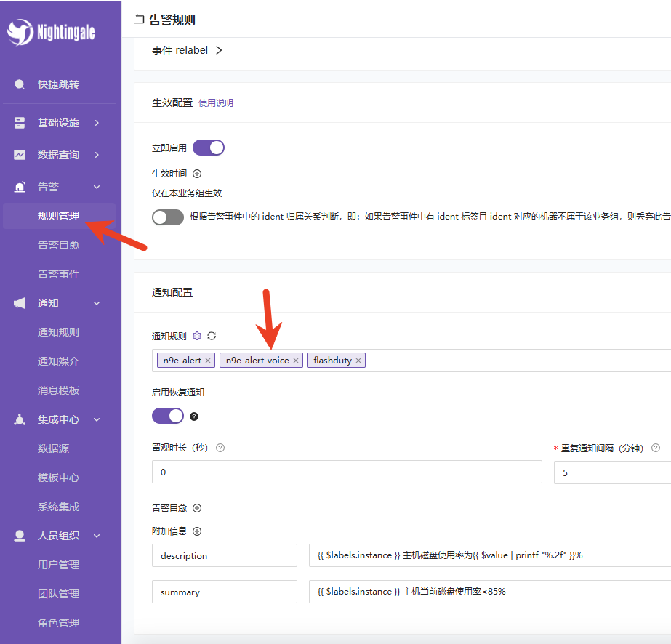Open the 使用说明 link
This screenshot has height=644, width=671.
tap(216, 103)
